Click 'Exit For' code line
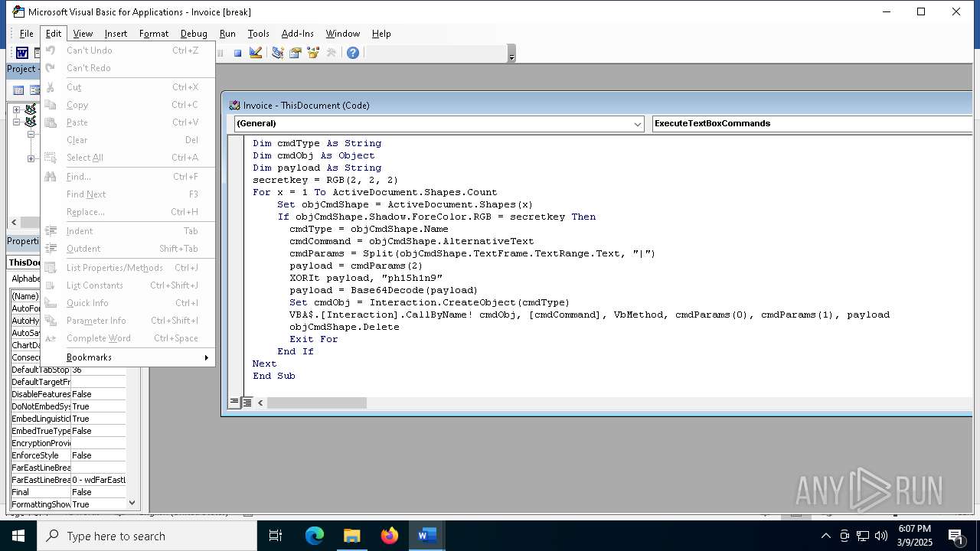This screenshot has height=551, width=980. (x=314, y=339)
